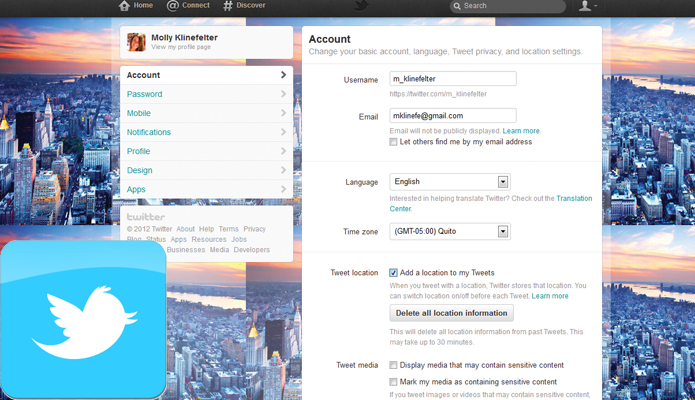Open the Apps settings tab
695x400 pixels.
tap(207, 189)
